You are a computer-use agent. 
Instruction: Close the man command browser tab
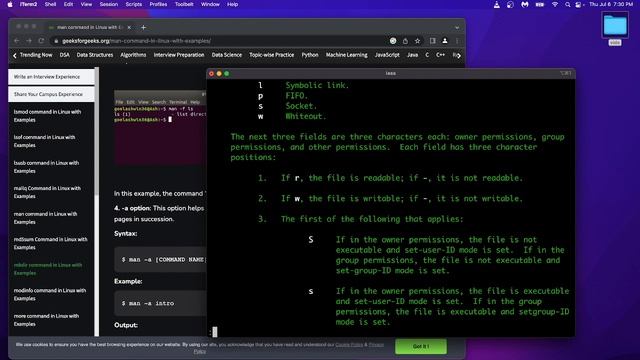click(x=129, y=27)
